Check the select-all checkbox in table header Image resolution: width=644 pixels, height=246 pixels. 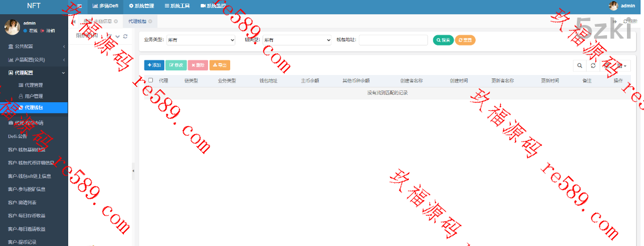[x=151, y=81]
